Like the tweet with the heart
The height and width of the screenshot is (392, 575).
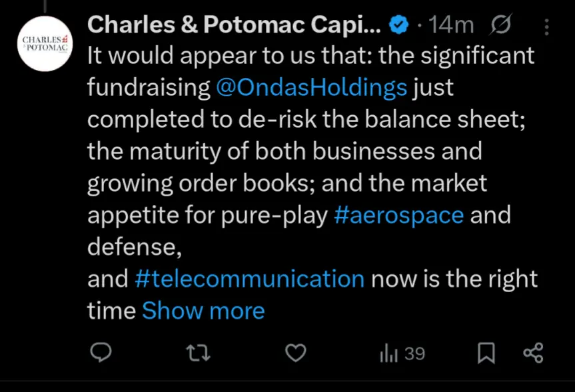tap(296, 353)
